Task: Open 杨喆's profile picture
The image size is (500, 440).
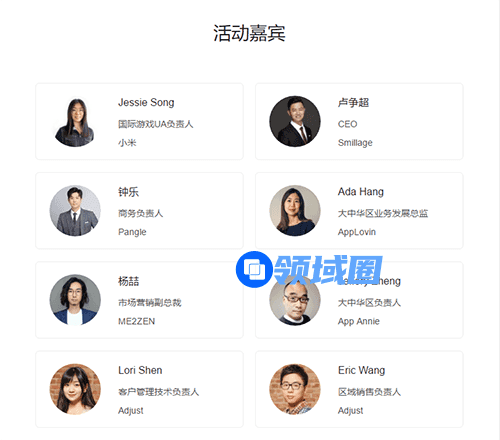Action: click(75, 300)
